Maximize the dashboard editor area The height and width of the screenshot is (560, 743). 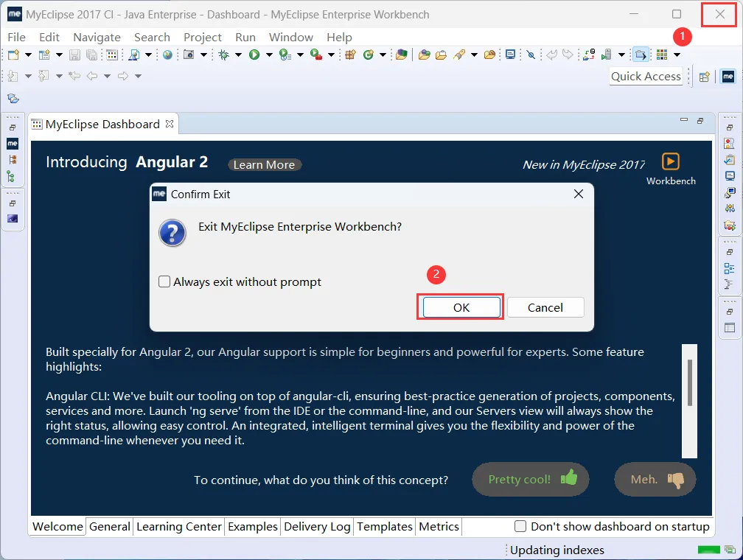[700, 121]
